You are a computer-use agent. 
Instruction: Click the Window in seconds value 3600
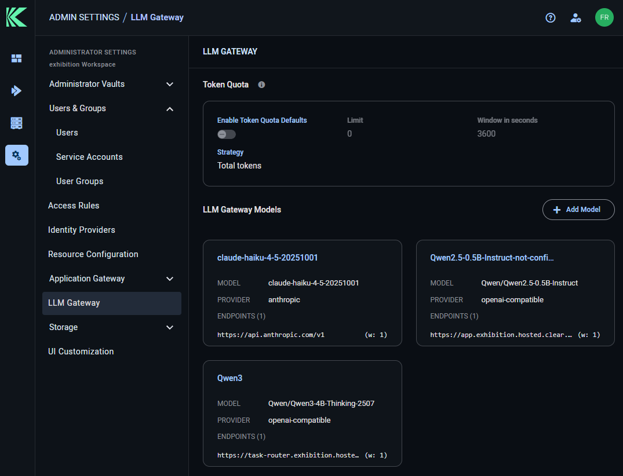[x=486, y=134]
